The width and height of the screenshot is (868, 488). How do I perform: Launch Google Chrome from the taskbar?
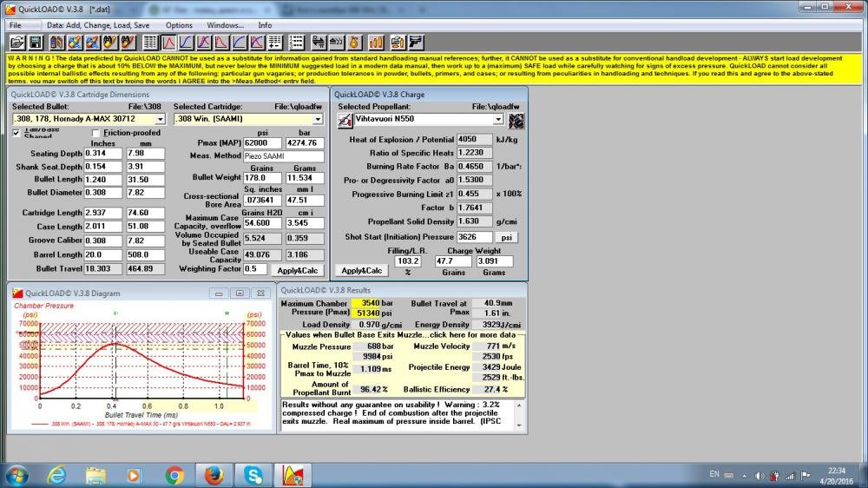(174, 474)
